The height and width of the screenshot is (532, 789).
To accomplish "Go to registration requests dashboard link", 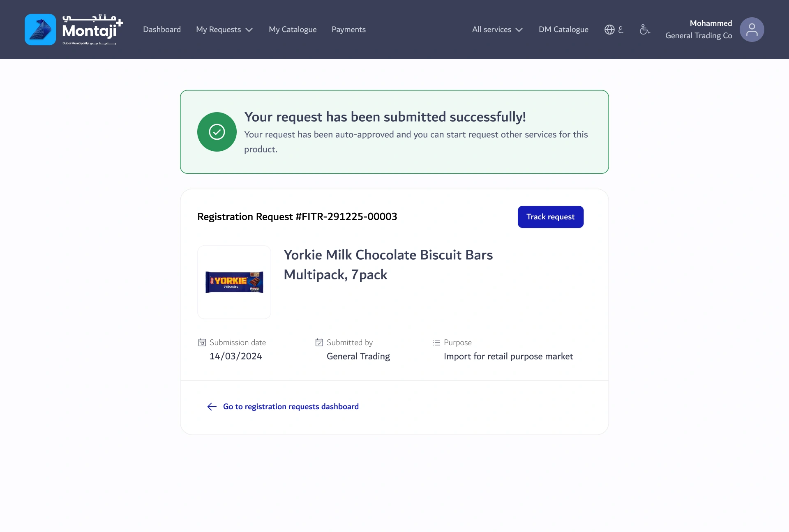I will pyautogui.click(x=291, y=407).
